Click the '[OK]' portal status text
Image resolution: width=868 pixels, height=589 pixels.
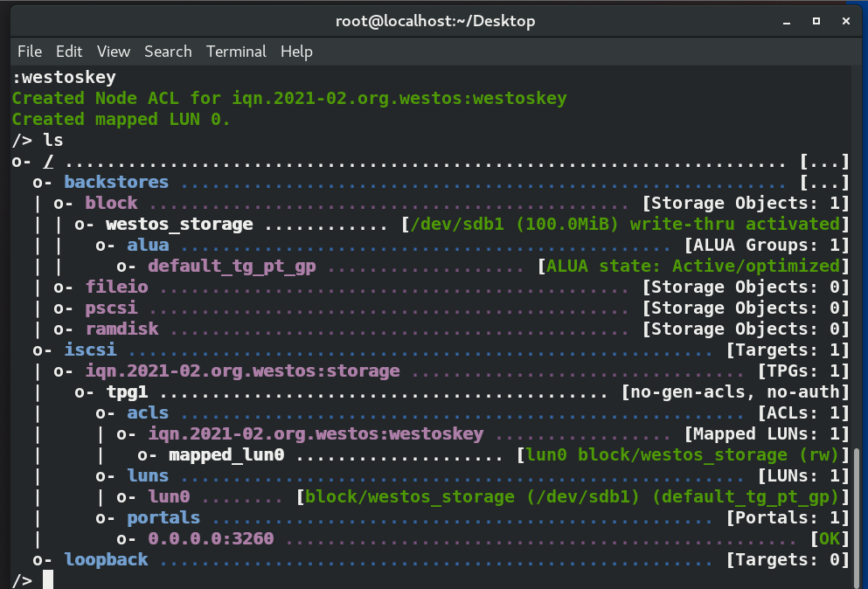(830, 539)
